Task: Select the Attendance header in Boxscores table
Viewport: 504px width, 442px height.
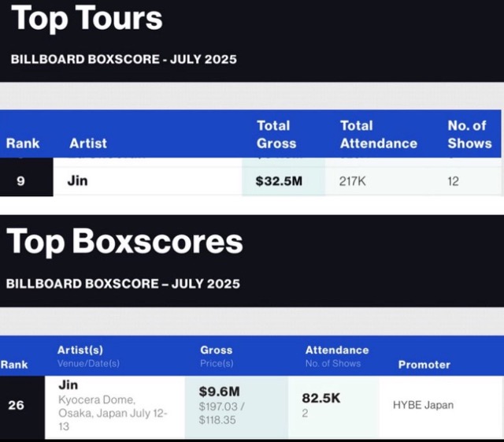Action: pos(337,350)
